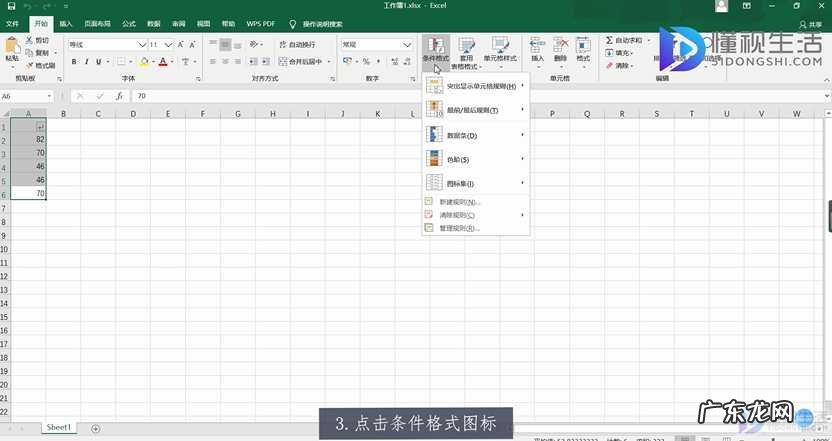832x441 pixels.
Task: Click the Cut scissors icon
Action: point(29,40)
